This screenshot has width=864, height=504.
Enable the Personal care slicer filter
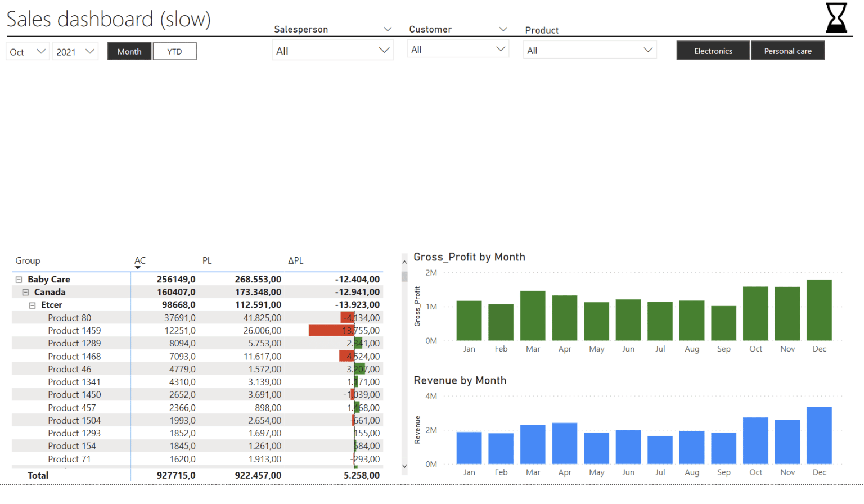click(787, 50)
